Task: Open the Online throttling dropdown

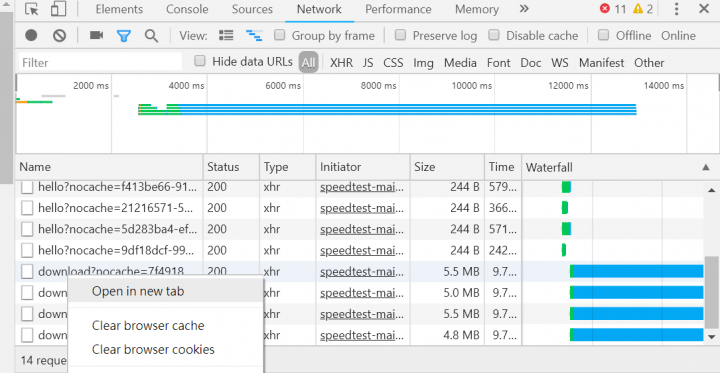Action: [x=678, y=36]
